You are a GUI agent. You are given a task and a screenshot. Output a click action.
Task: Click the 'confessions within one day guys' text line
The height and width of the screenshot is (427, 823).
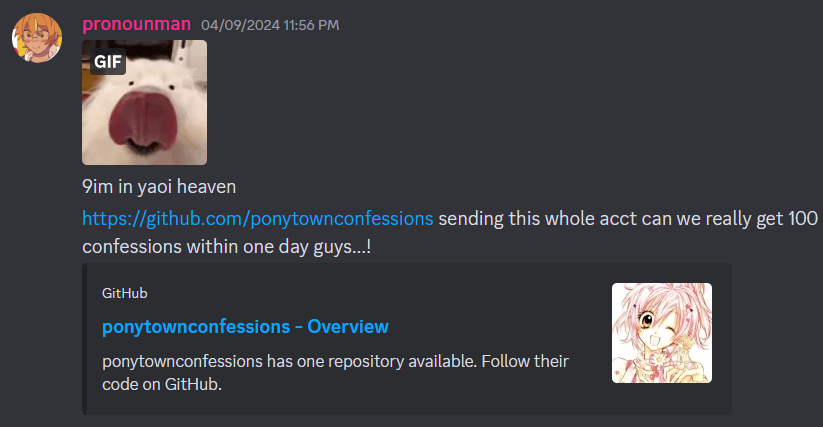[227, 247]
